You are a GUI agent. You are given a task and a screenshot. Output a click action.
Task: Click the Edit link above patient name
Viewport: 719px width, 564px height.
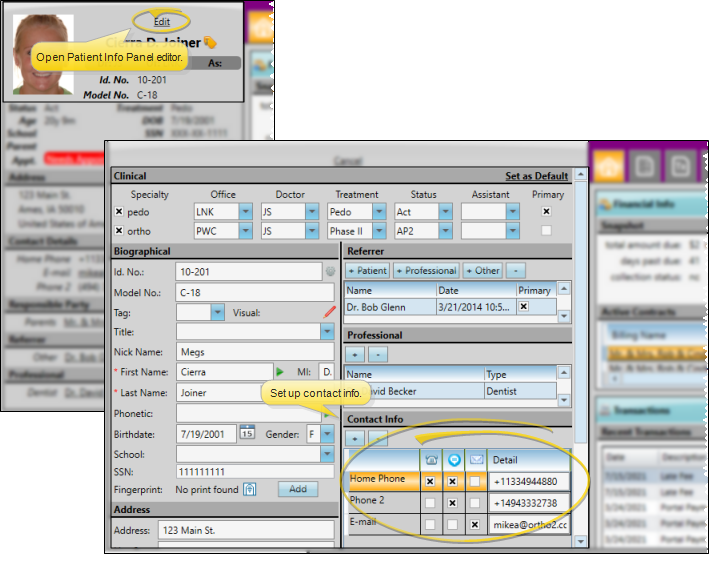pos(162,21)
